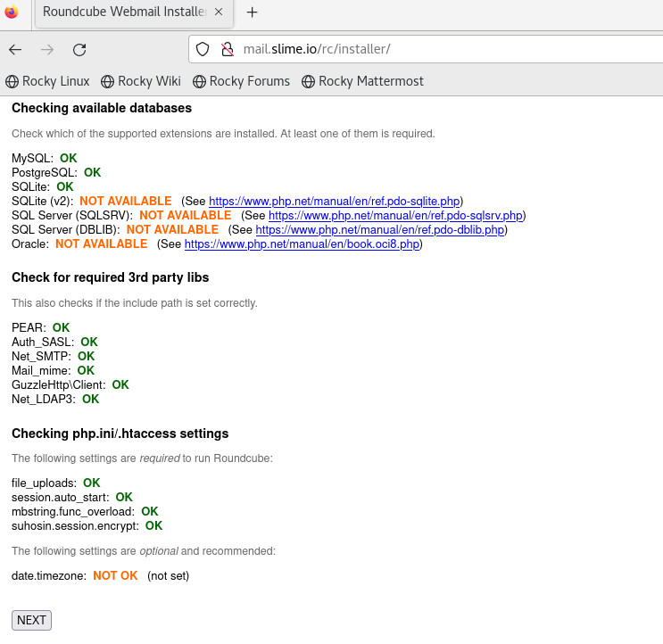Click the 'date.timezone:' label
This screenshot has height=644, width=663.
point(49,576)
